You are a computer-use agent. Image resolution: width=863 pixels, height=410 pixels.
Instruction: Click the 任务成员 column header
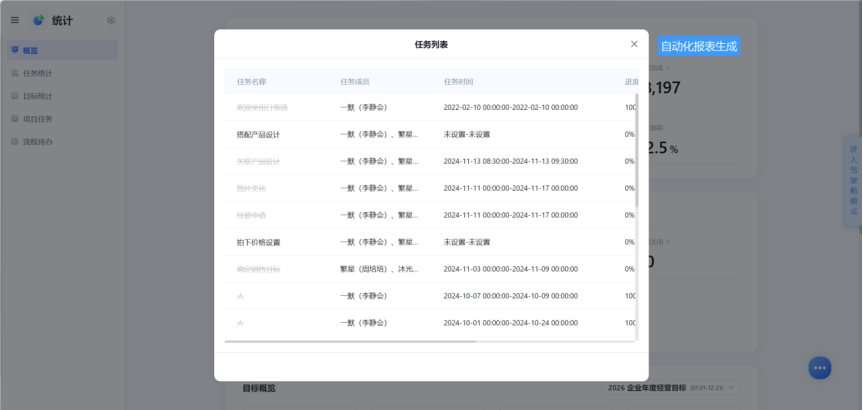[355, 81]
